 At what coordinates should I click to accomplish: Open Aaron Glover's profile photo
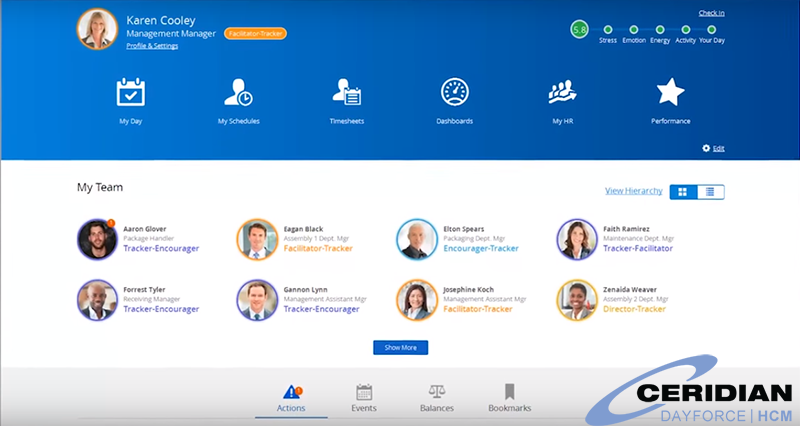[x=96, y=239]
